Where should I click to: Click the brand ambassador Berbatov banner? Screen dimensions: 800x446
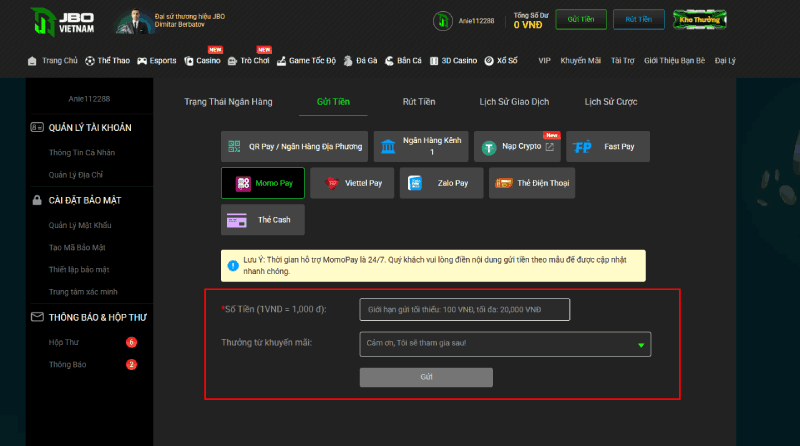click(170, 21)
